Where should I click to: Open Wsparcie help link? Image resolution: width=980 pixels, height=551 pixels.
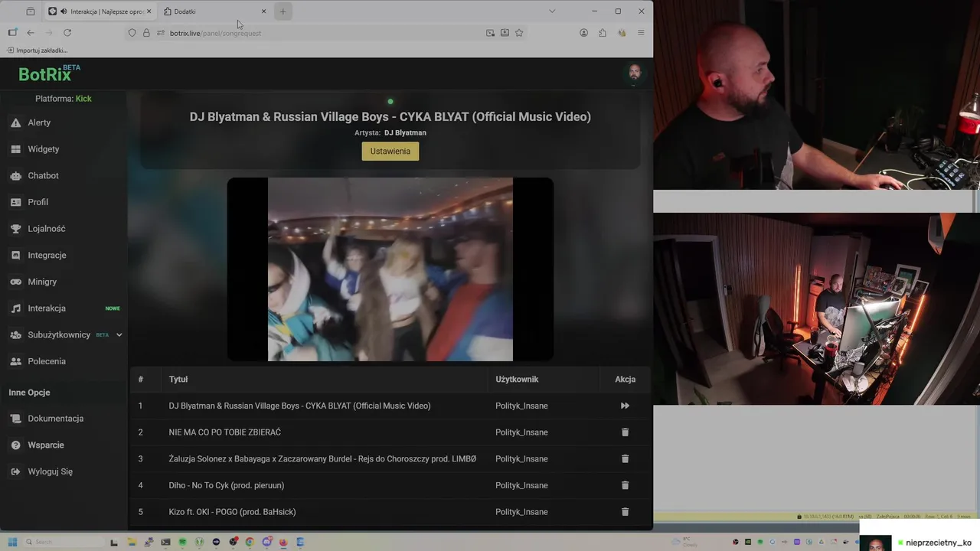coord(45,445)
